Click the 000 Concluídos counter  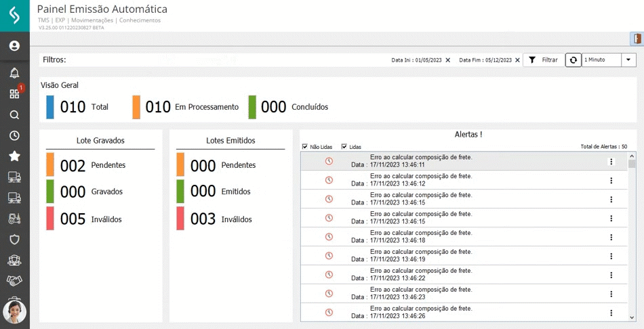coord(294,107)
